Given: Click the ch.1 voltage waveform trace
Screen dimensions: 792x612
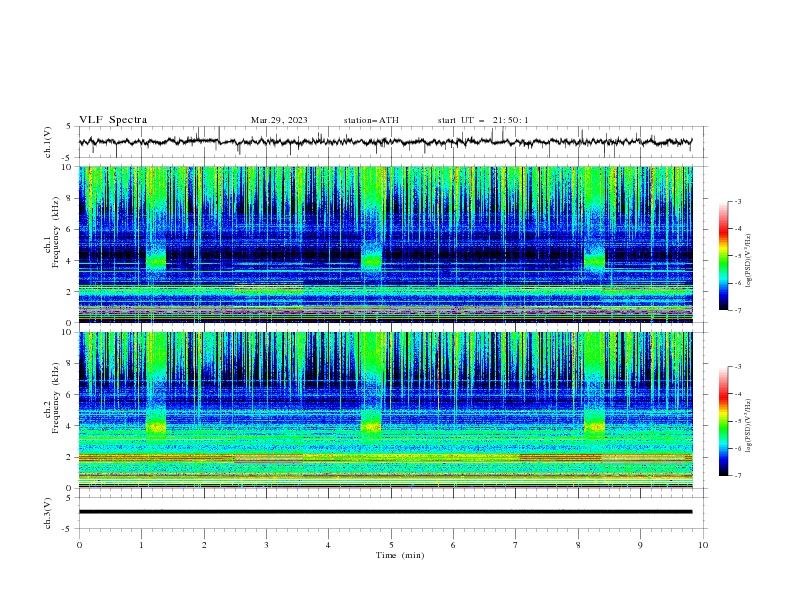Looking at the screenshot, I should [x=385, y=142].
